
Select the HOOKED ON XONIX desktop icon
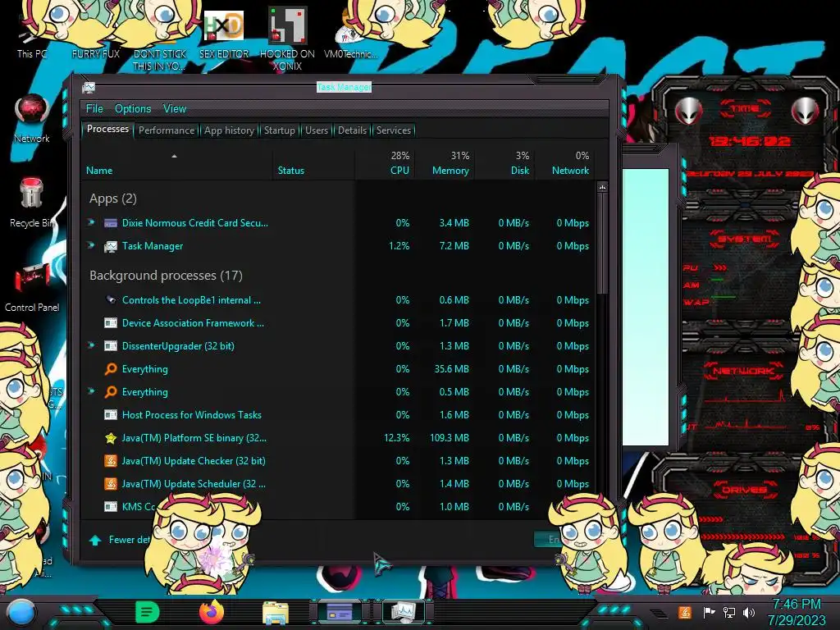pos(287,39)
